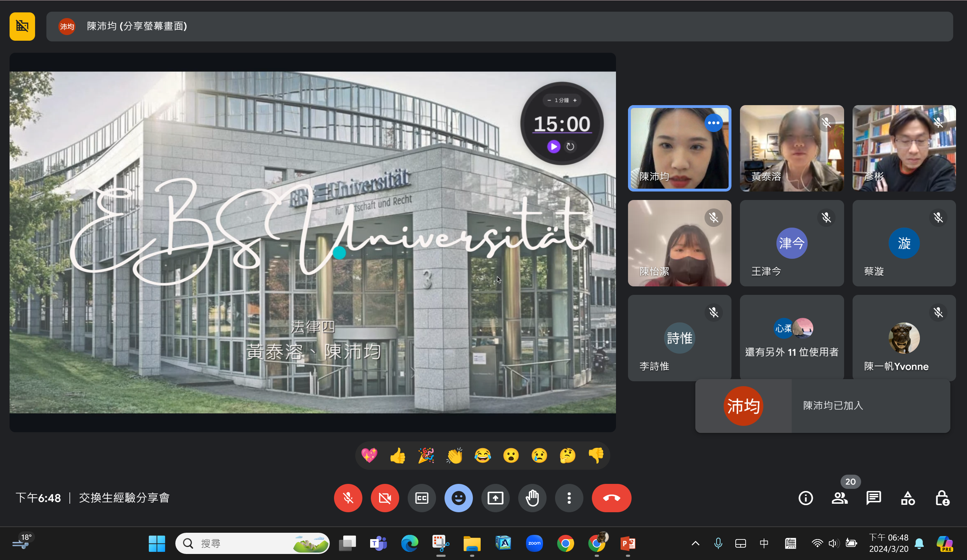Open meeting details info
967x560 pixels.
805,498
